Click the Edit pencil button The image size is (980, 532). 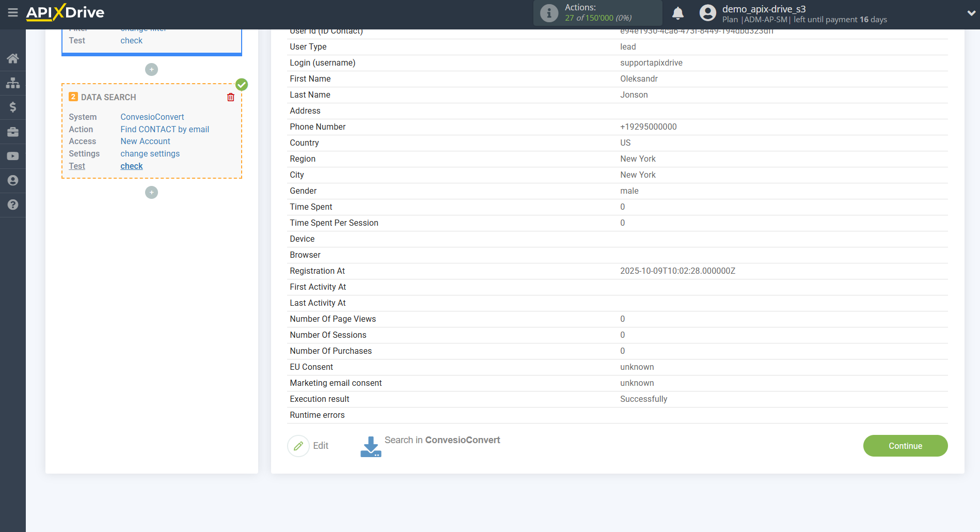point(298,446)
